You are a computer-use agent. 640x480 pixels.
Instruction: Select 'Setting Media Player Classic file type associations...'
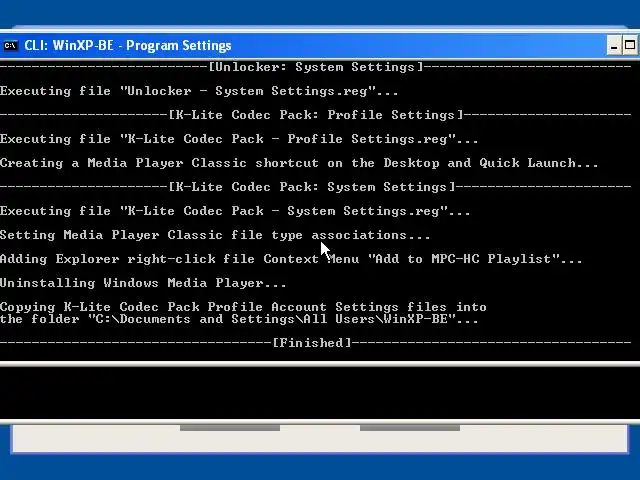point(215,235)
